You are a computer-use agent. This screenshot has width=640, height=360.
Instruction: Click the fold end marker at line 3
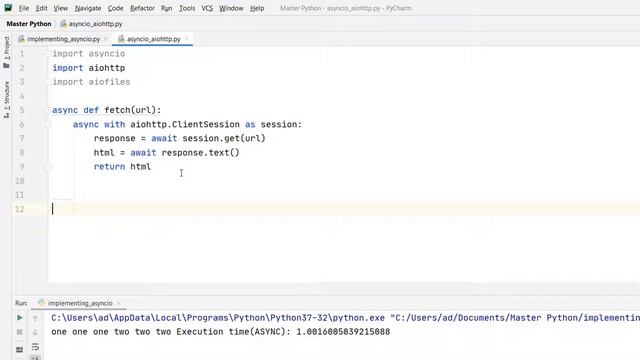tap(48, 82)
